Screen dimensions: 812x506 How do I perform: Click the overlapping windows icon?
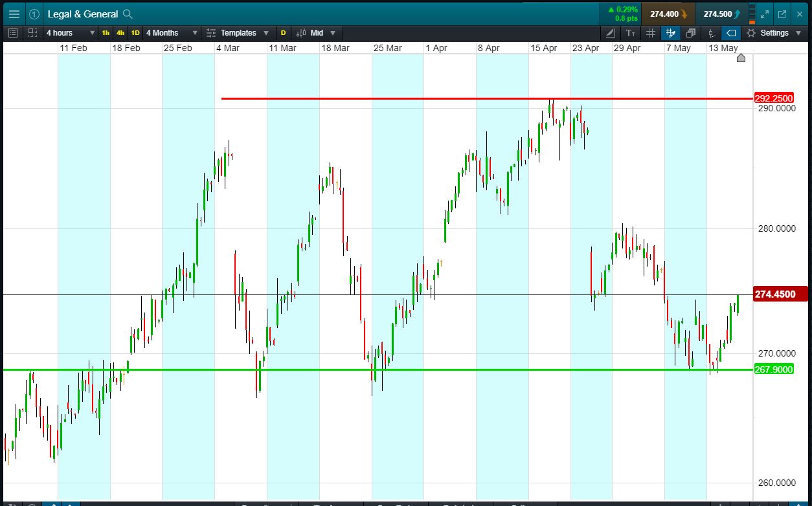[x=691, y=32]
